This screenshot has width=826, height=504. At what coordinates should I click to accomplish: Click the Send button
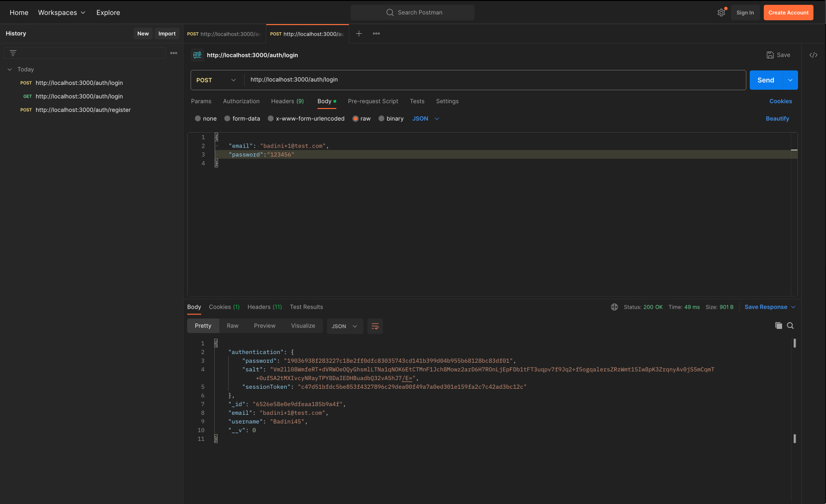click(x=766, y=80)
